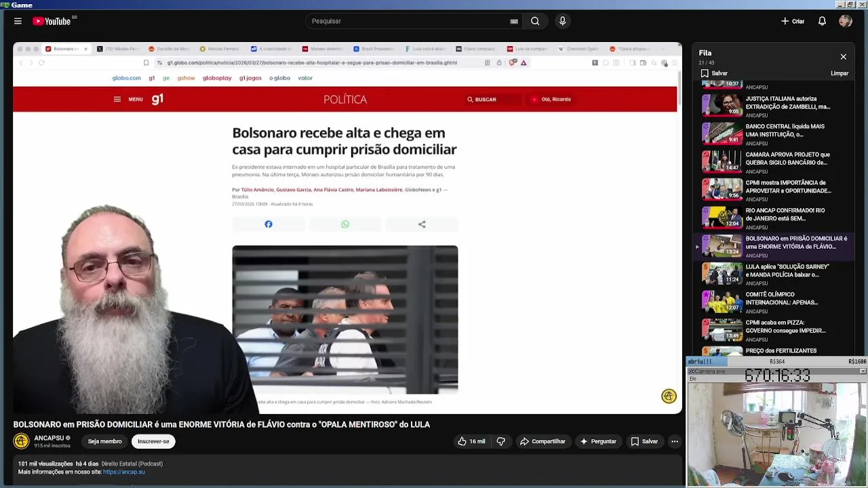868x488 pixels.
Task: Open the on-screen keyboard icon in search box
Action: (514, 21)
